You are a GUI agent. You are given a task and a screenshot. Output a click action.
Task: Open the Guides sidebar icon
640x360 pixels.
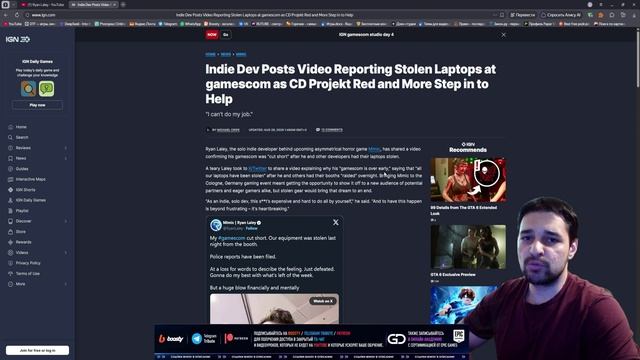(10, 169)
